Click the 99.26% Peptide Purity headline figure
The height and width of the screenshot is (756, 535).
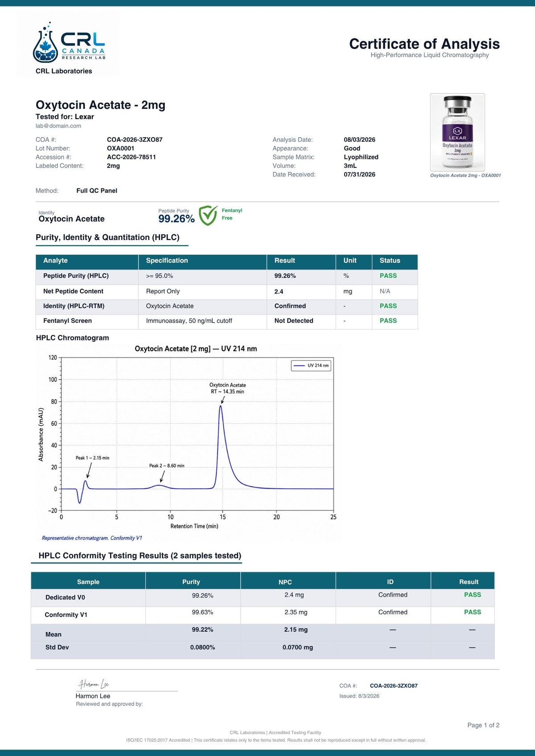pos(177,219)
